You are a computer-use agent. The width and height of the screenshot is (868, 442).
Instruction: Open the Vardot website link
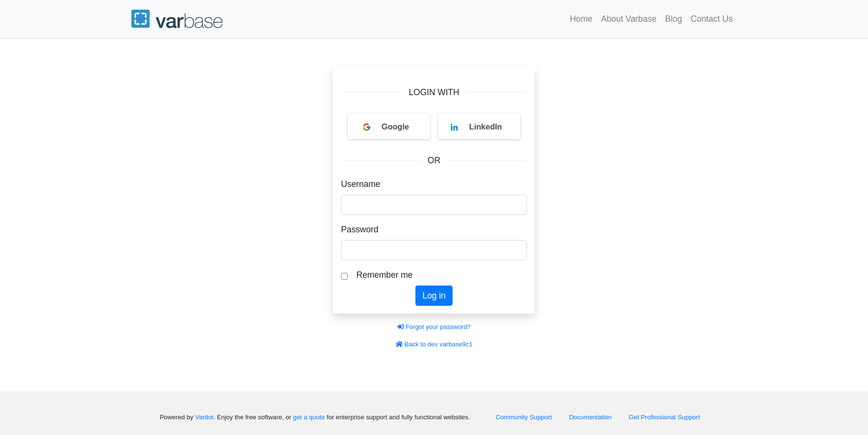point(204,417)
